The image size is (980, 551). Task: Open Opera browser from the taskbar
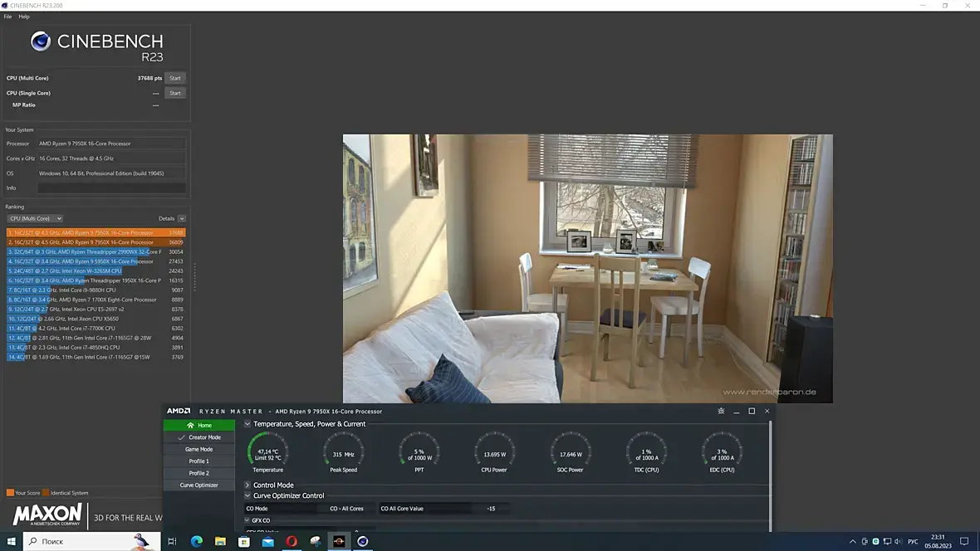point(292,541)
